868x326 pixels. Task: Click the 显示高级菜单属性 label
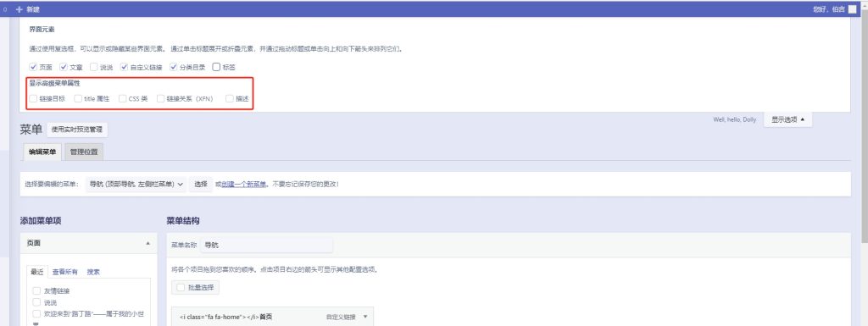pos(55,84)
